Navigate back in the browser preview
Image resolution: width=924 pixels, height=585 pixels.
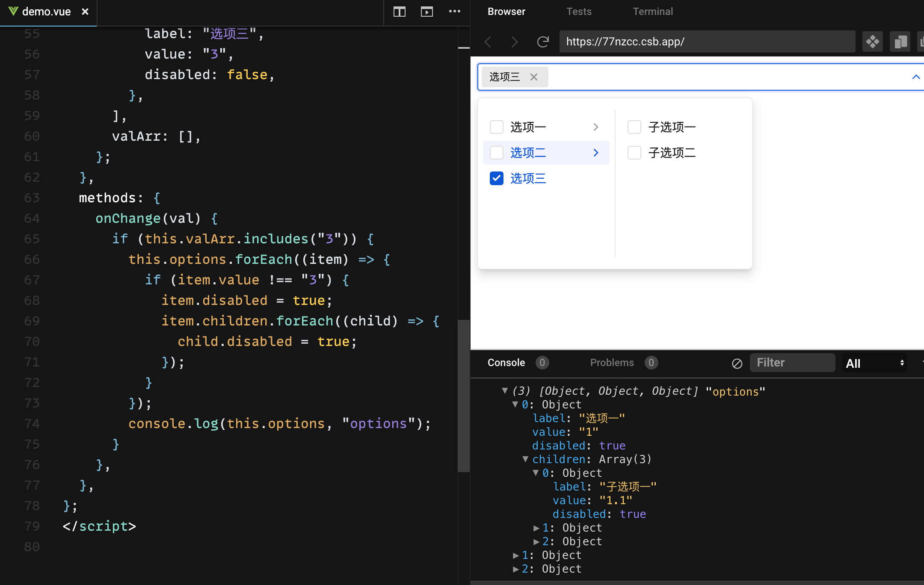point(487,41)
